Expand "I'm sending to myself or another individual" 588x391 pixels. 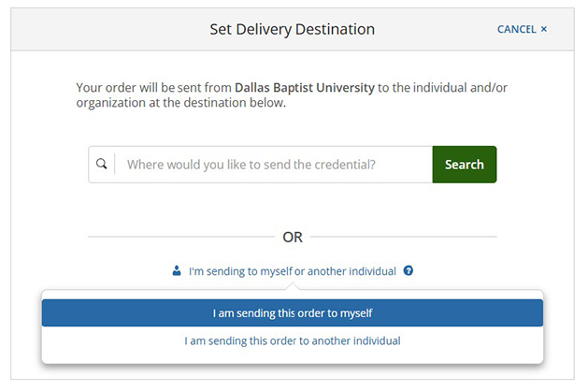click(292, 271)
